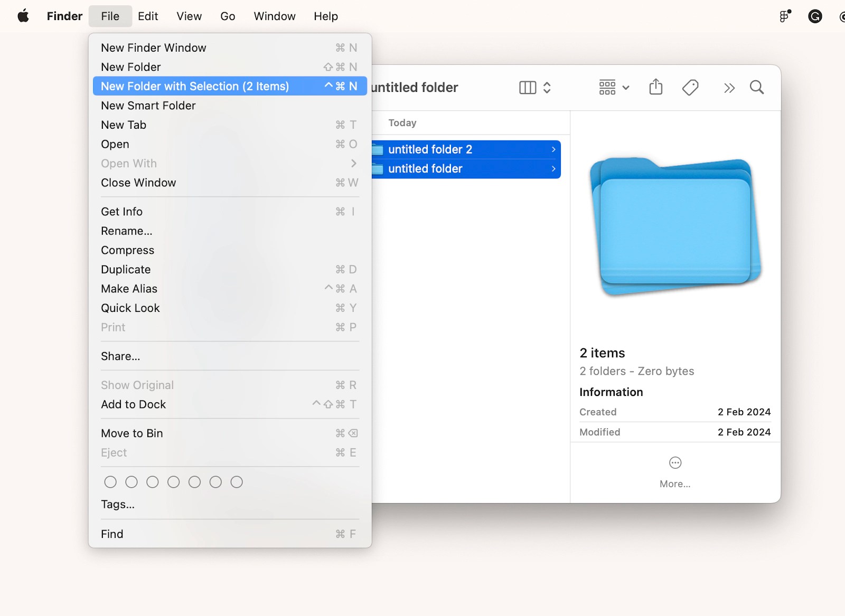845x616 pixels.
Task: Open Finder search with the magnifying glass icon
Action: (756, 87)
